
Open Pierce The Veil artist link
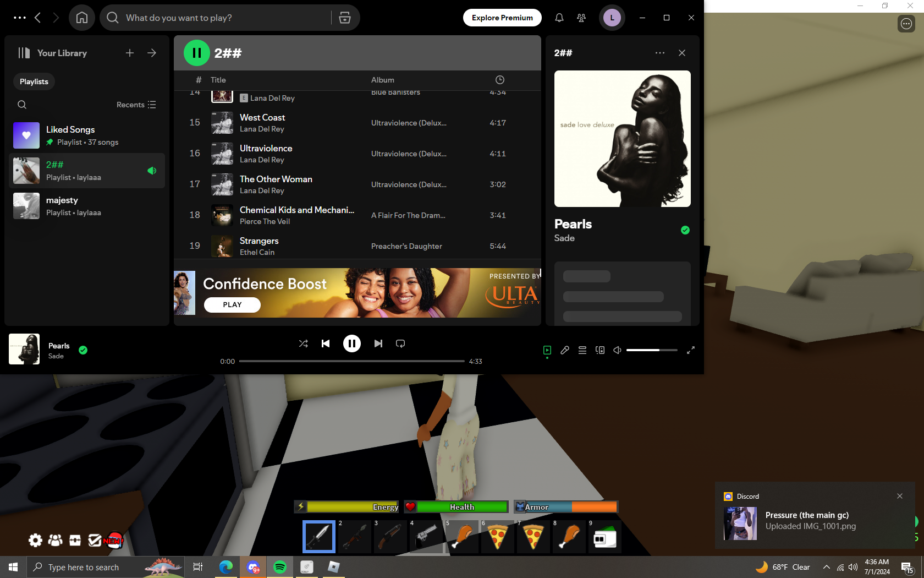(265, 221)
